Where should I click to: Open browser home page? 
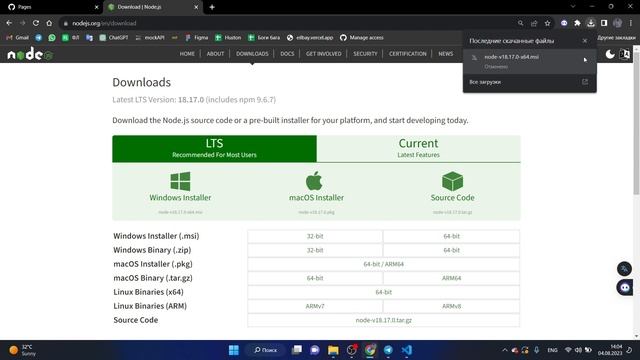point(49,23)
